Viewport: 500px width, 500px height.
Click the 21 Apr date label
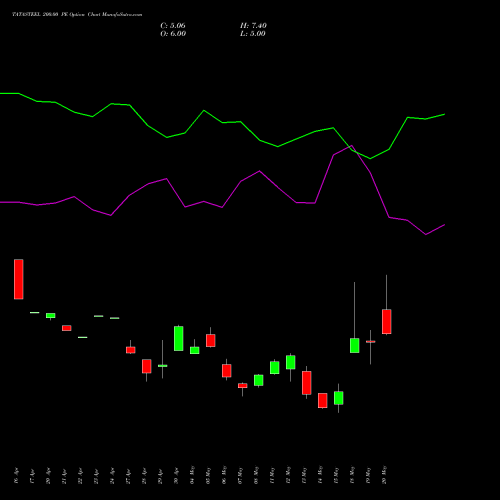point(65,476)
